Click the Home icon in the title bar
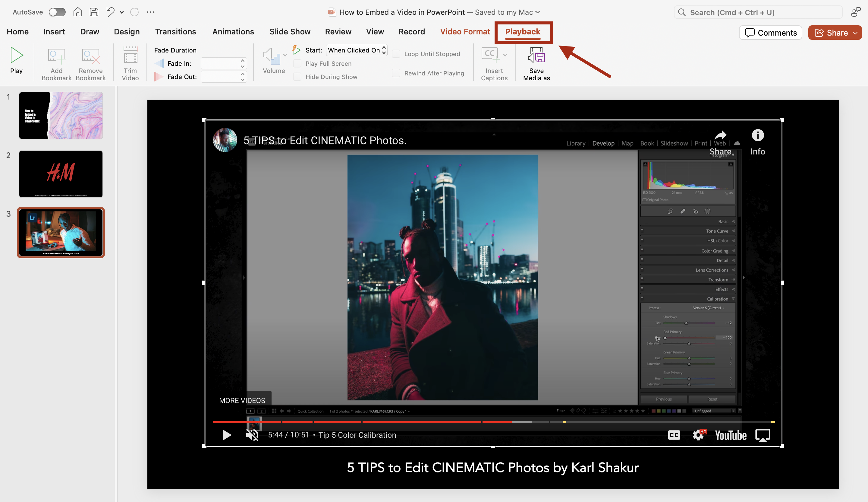Viewport: 868px width, 502px height. pyautogui.click(x=77, y=12)
